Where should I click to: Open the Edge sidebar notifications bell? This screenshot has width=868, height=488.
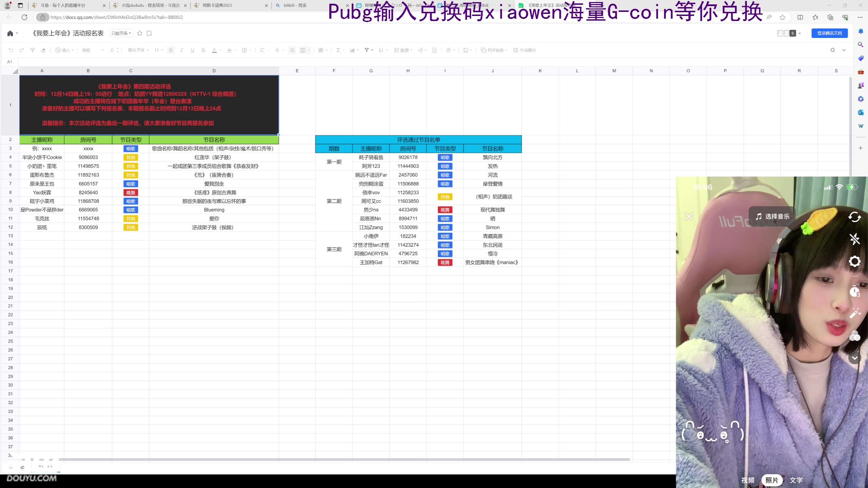pyautogui.click(x=861, y=31)
